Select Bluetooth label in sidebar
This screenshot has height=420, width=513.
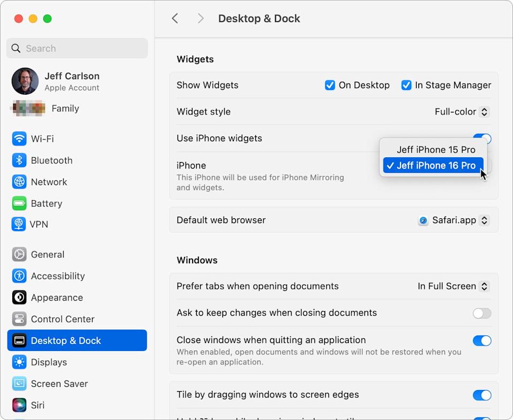(52, 161)
